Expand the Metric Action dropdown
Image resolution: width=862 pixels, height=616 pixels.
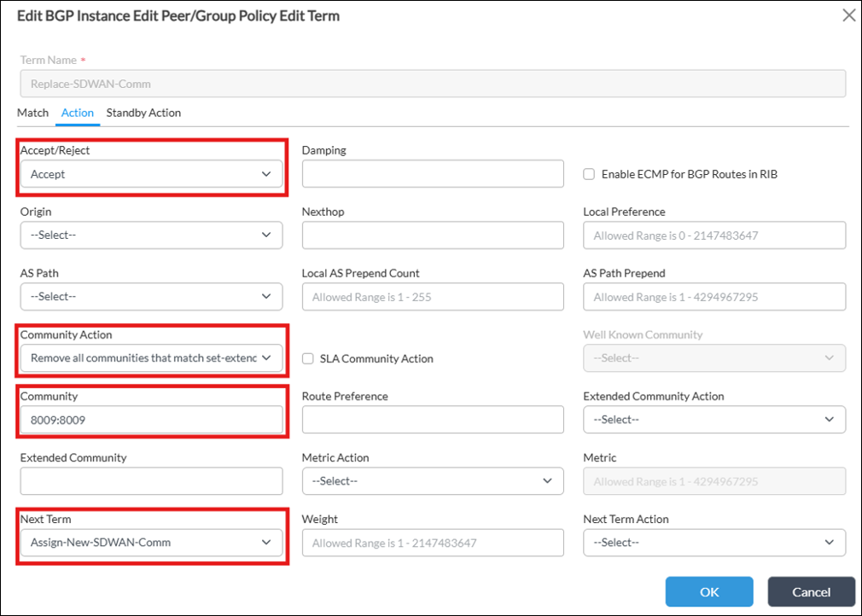coord(433,481)
